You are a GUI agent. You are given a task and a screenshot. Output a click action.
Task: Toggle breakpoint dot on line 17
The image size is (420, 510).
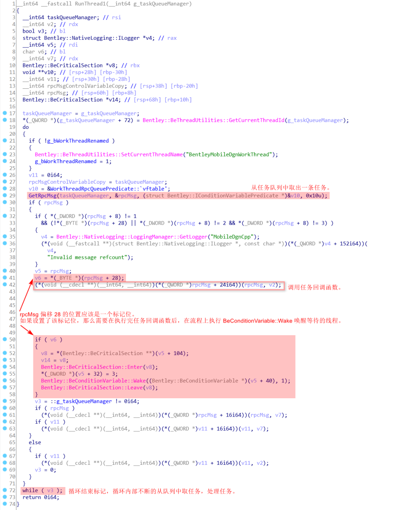[x=5, y=113]
